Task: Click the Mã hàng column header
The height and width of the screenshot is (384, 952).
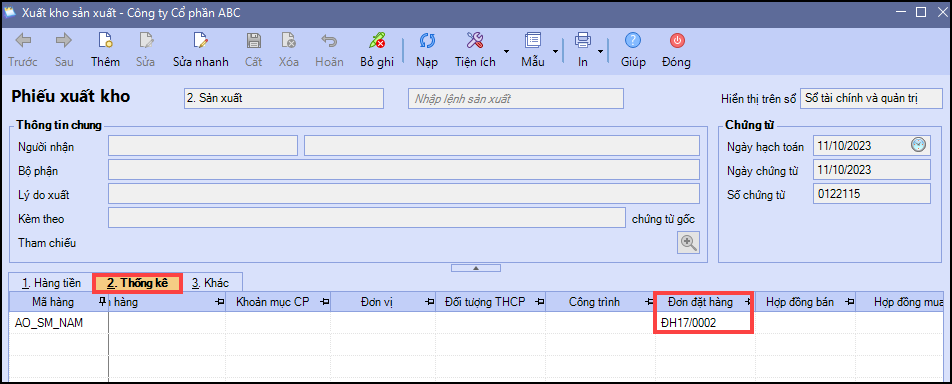Action: pos(59,302)
